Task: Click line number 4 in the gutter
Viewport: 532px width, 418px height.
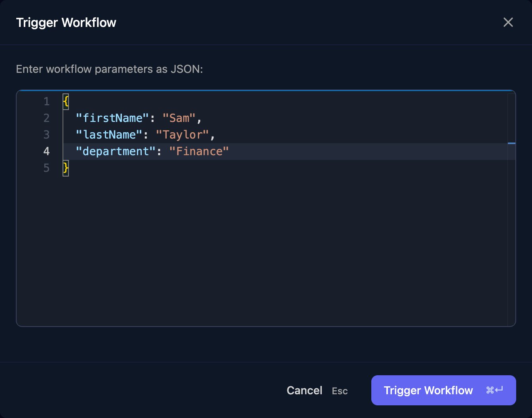Action: (47, 151)
